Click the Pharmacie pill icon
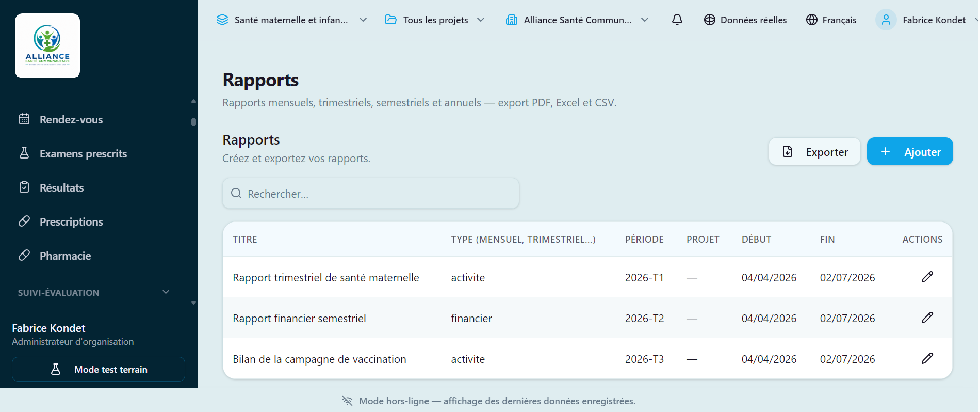The height and width of the screenshot is (412, 980). (x=24, y=256)
